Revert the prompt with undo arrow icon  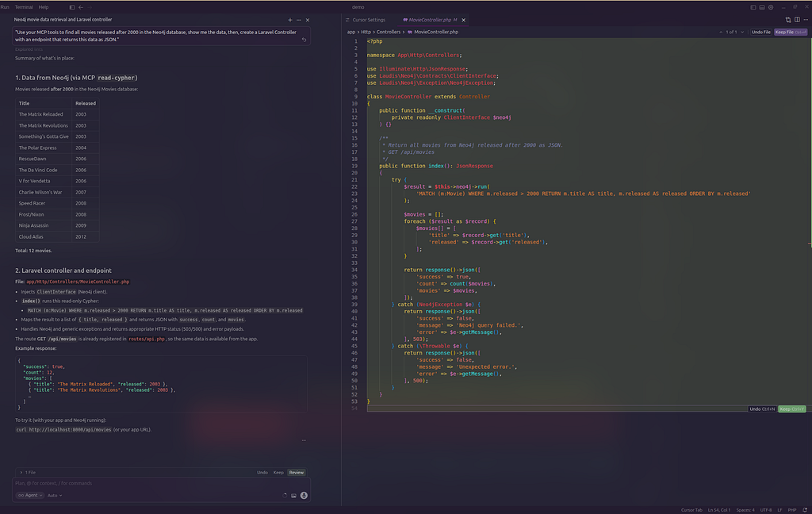coord(304,39)
